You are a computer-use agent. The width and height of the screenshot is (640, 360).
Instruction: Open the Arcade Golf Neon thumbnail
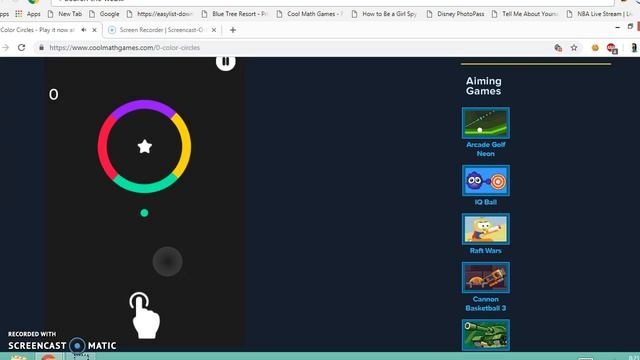click(x=486, y=123)
